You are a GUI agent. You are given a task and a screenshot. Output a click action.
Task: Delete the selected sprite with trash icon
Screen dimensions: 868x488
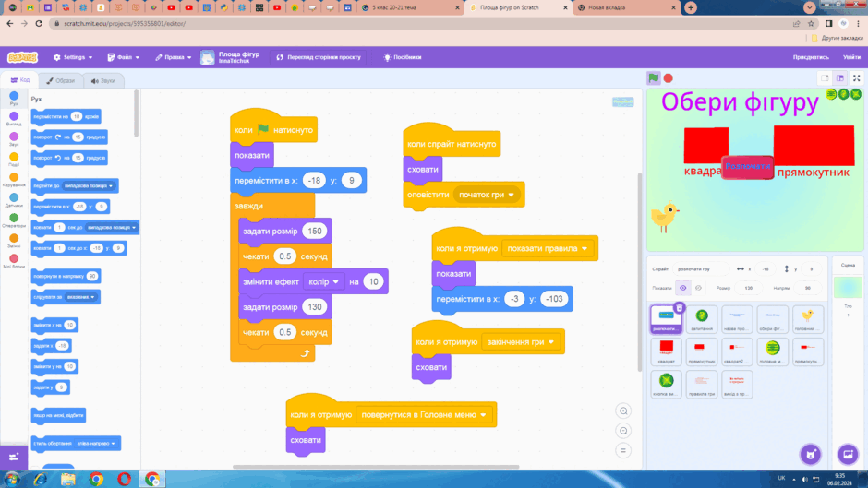pos(680,307)
